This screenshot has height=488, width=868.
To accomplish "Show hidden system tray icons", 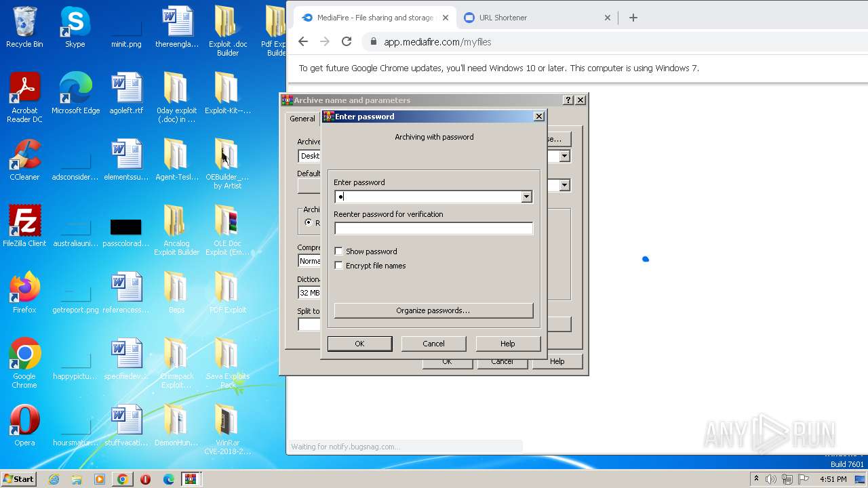I will coord(756,479).
